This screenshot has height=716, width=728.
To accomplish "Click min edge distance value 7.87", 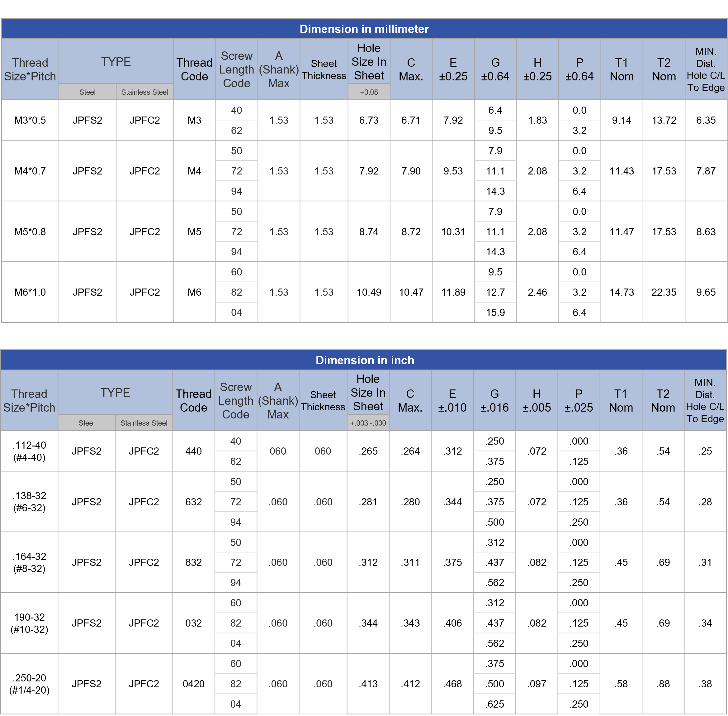I will (x=706, y=171).
